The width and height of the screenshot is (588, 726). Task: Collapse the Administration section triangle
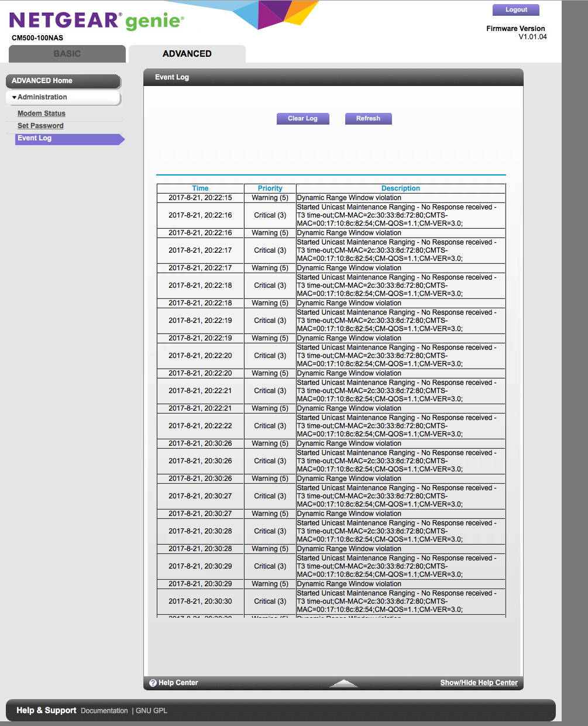coord(14,97)
